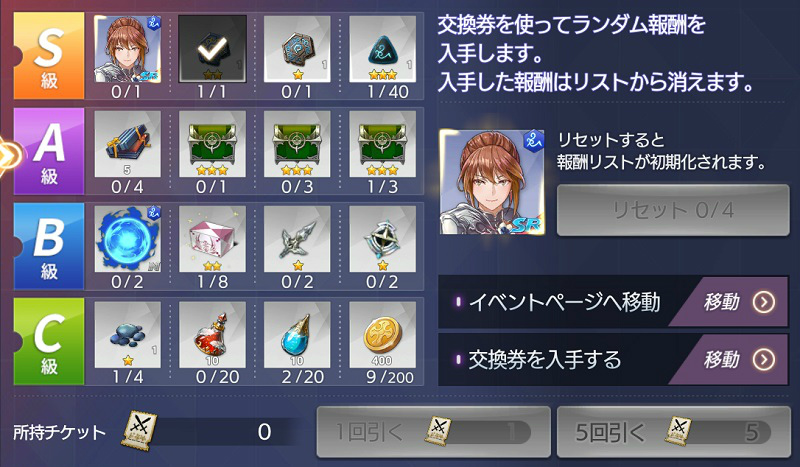Click the 1回引く draw button
The image size is (800, 467).
tap(433, 432)
